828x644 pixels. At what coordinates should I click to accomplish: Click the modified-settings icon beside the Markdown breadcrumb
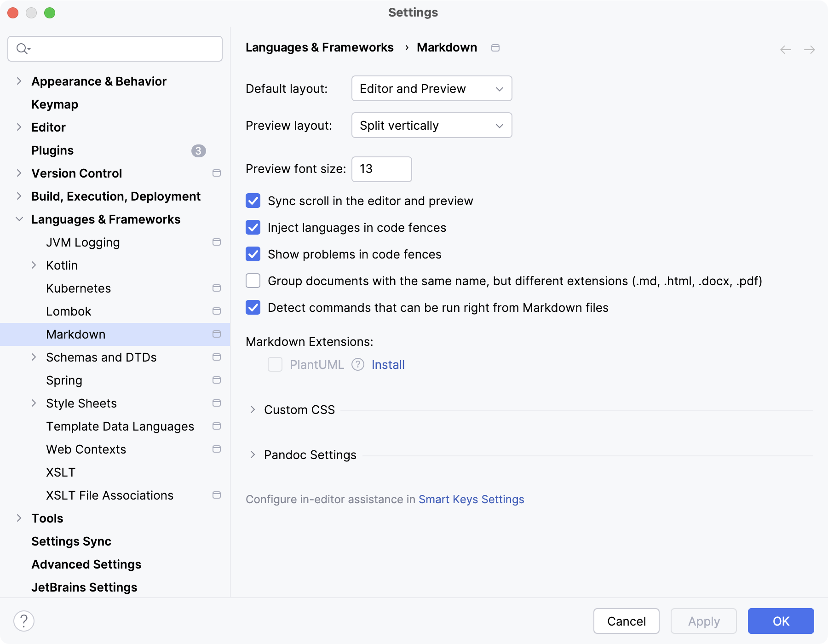pos(496,48)
